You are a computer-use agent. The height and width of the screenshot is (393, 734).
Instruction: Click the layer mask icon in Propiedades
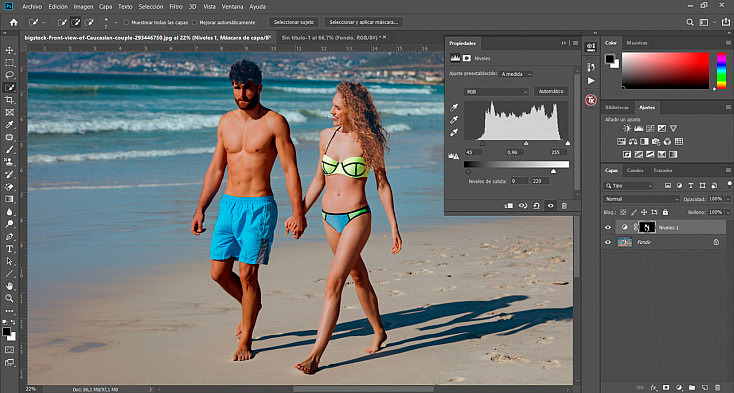(x=467, y=58)
